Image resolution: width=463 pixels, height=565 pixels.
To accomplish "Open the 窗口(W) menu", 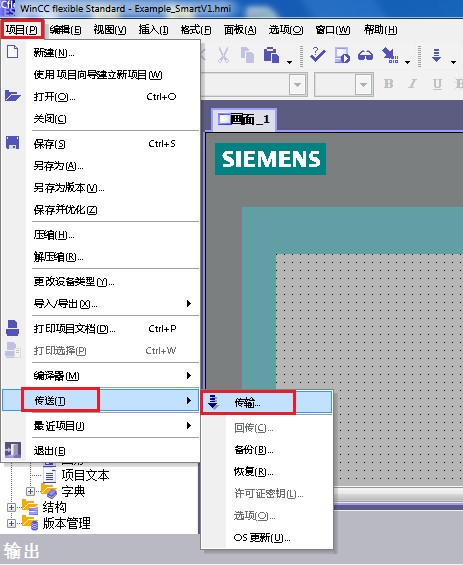I will point(333,30).
